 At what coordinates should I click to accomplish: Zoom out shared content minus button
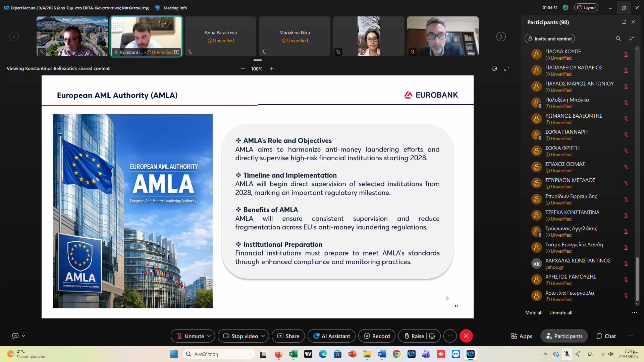click(x=243, y=69)
